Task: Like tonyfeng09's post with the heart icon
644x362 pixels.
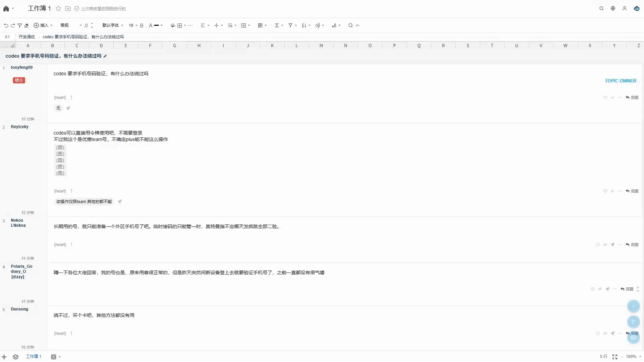Action: tap(605, 98)
